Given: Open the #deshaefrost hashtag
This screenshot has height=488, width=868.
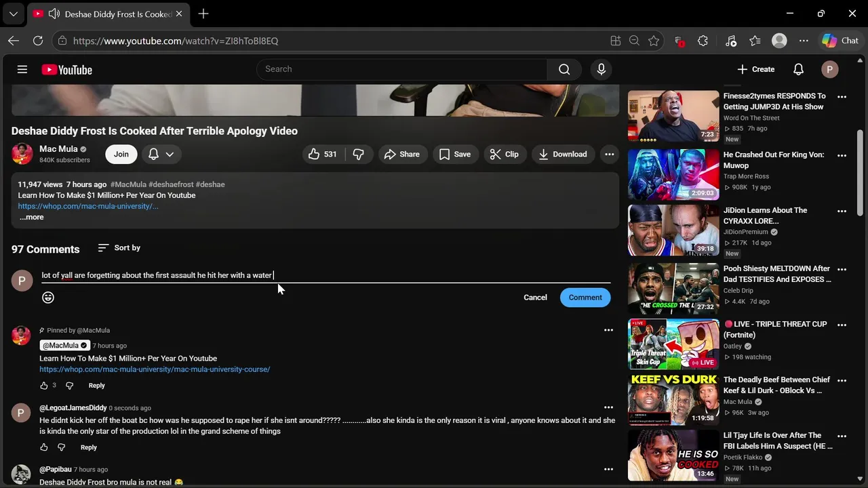Looking at the screenshot, I should coord(171,184).
